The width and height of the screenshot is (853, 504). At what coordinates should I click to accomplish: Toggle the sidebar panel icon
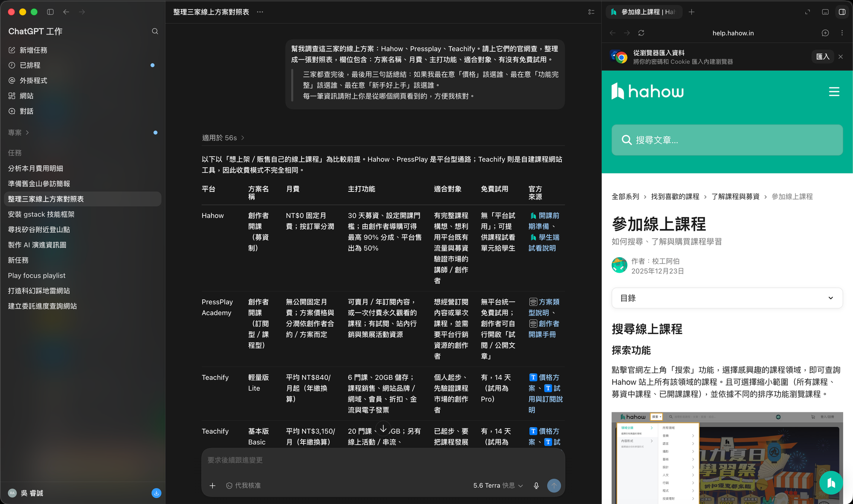pos(50,12)
